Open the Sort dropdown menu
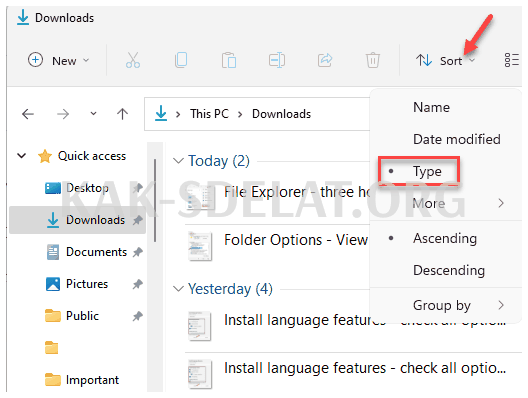Image resolution: width=528 pixels, height=398 pixels. pos(445,61)
